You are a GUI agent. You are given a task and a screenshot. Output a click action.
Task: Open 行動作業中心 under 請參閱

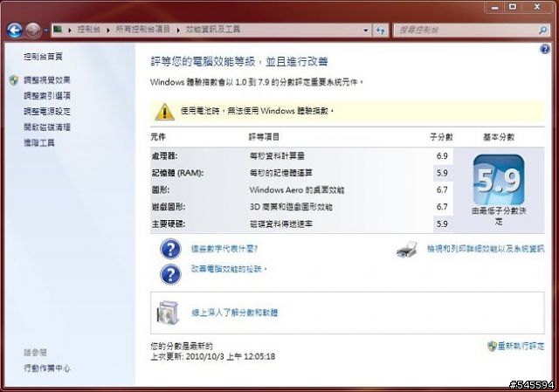coord(47,368)
